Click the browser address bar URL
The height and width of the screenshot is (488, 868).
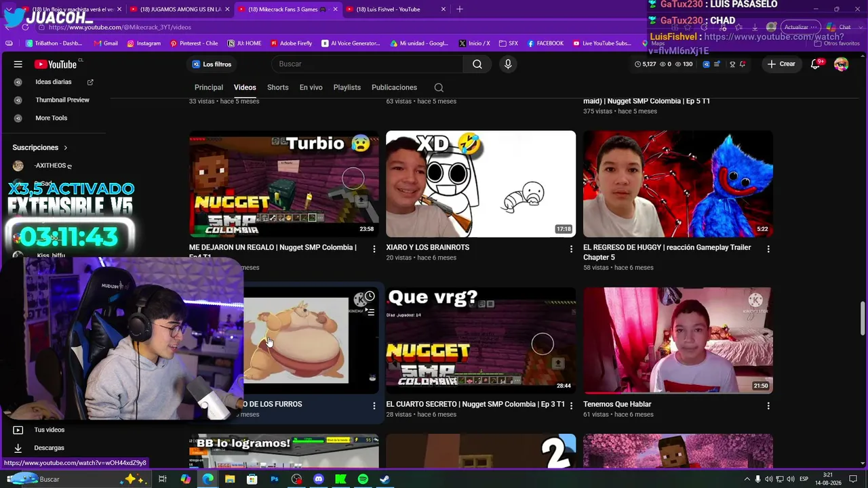pyautogui.click(x=119, y=27)
